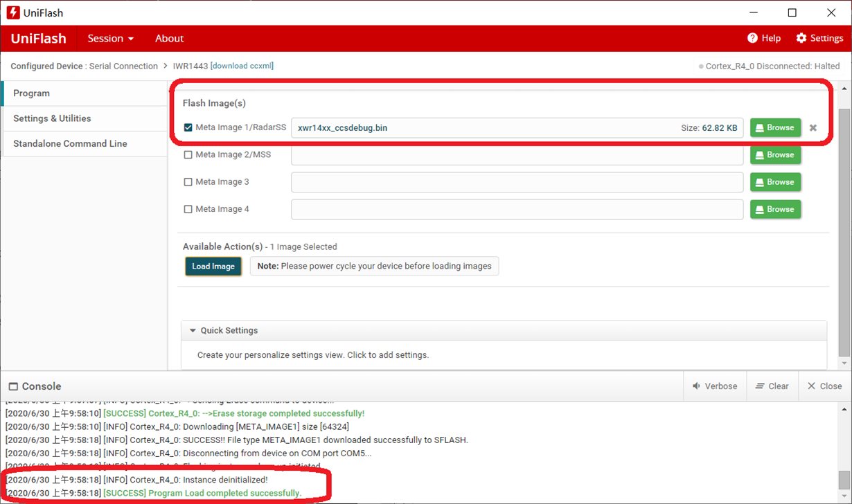Collapse the Quick Settings section
This screenshot has height=504, width=852.
point(193,330)
